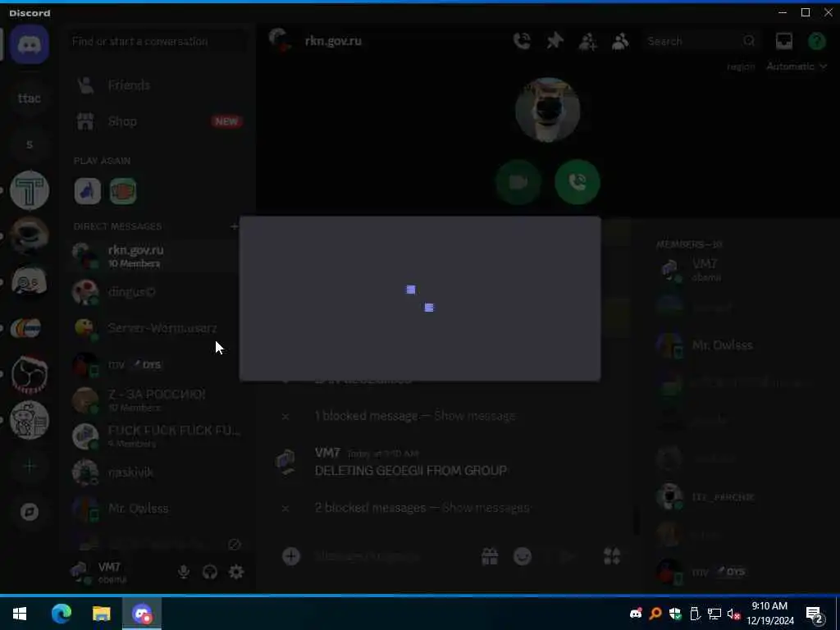840x630 pixels.
Task: Open the ttac server
Action: click(x=30, y=98)
